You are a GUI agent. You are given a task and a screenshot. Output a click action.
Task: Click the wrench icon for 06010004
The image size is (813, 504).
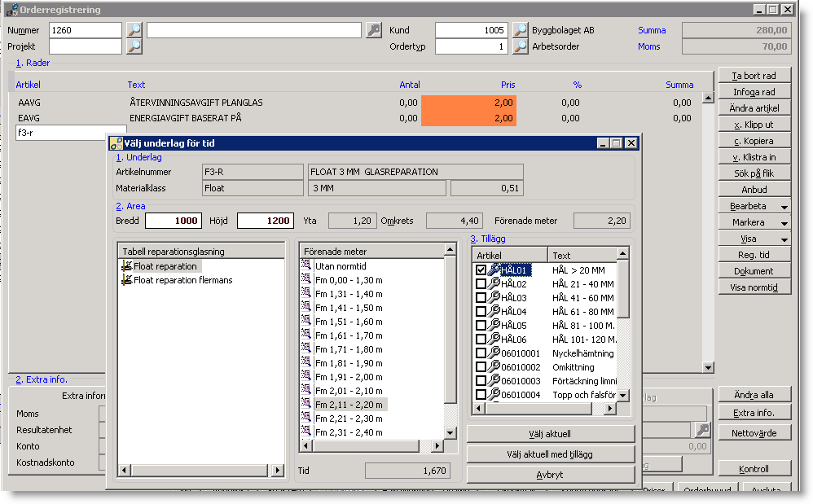[494, 393]
